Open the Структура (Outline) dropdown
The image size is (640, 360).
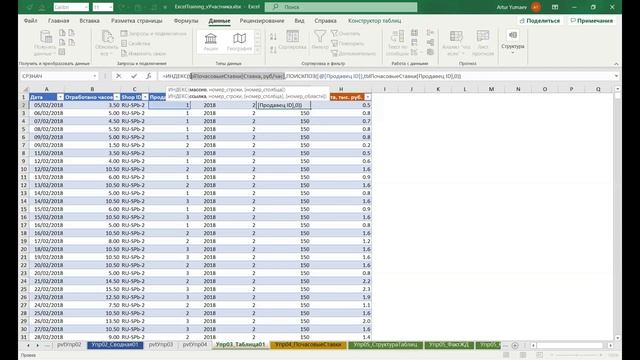pyautogui.click(x=513, y=42)
